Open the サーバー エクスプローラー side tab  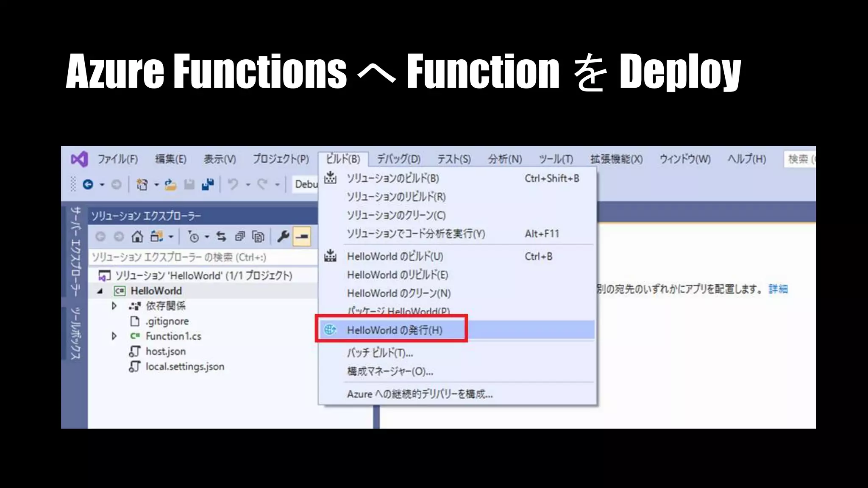click(x=75, y=251)
